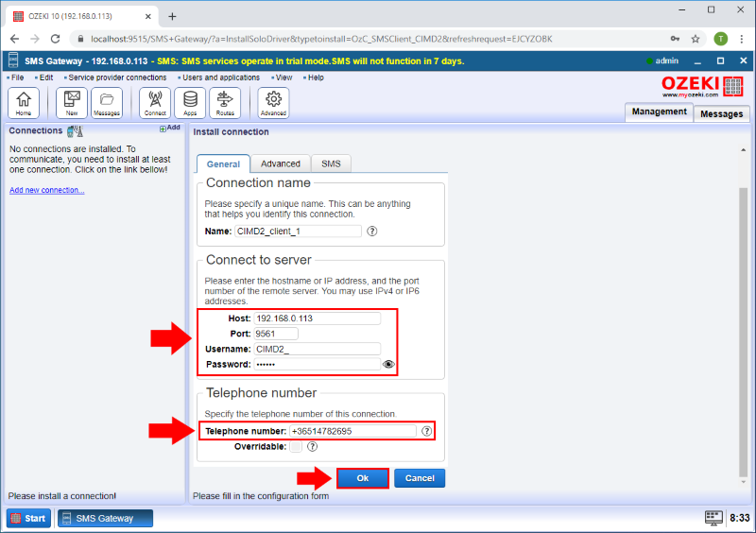Click in the Password field
The image size is (756, 533).
(x=318, y=364)
